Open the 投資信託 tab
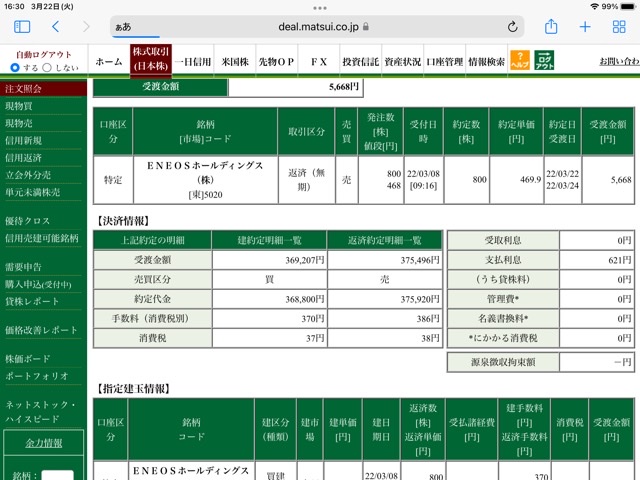 pyautogui.click(x=360, y=62)
